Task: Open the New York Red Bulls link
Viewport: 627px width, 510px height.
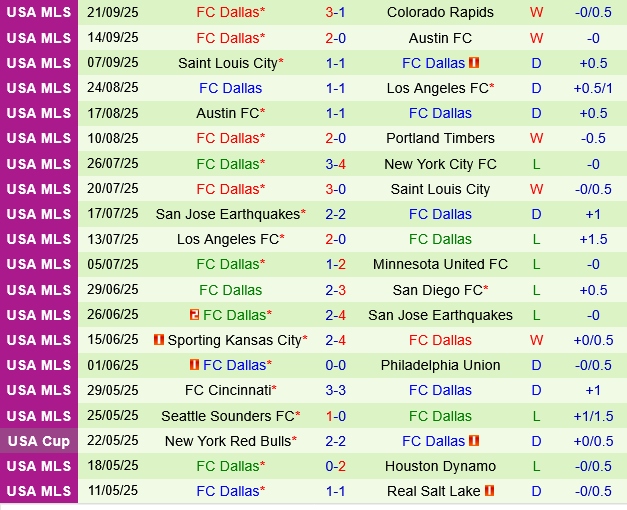Action: pos(228,441)
